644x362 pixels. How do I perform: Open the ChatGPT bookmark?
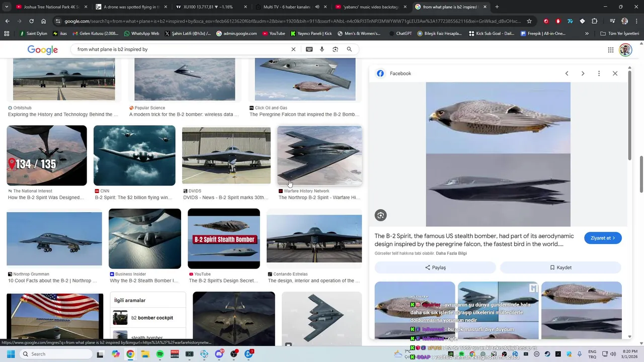coord(400,34)
